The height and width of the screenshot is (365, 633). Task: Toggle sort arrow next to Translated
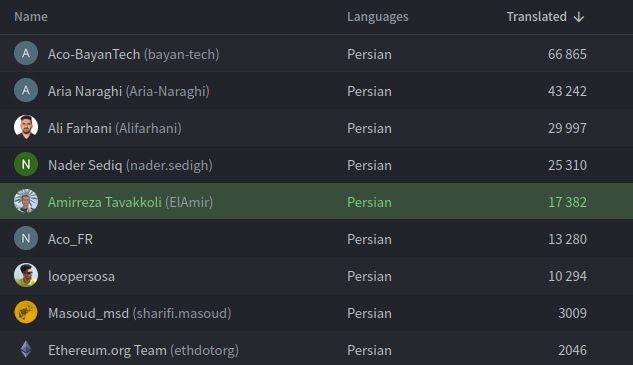click(579, 17)
